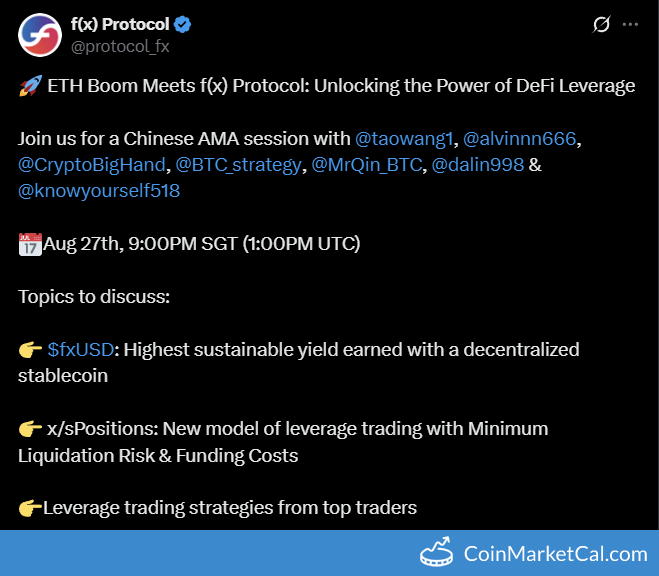This screenshot has height=576, width=659.
Task: Click the pointing hand before $fxUSD
Action: [x=30, y=350]
